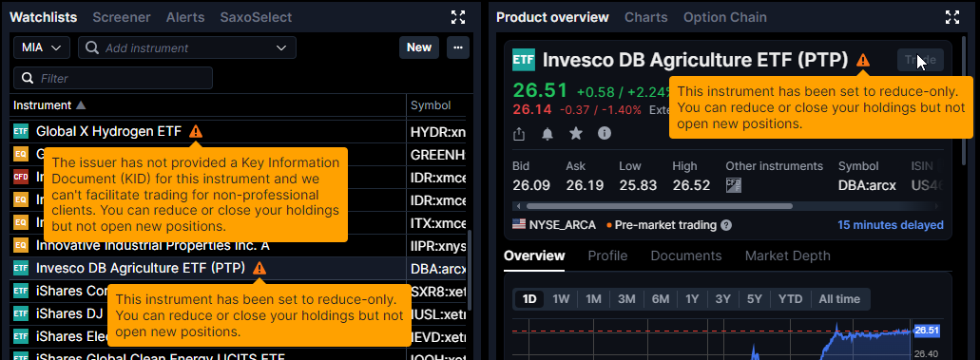Select the 3Y chart range
The image size is (980, 360).
723,299
